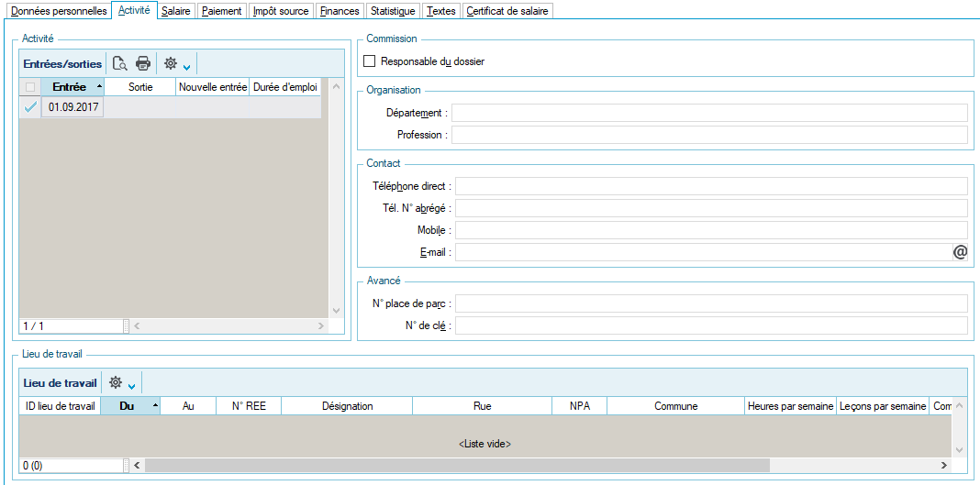Click into the E-mail field
980x485 pixels.
[704, 252]
